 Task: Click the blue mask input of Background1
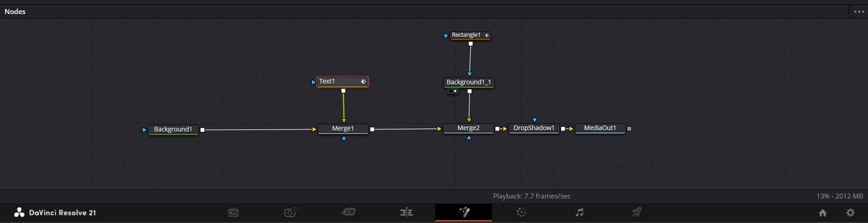(x=145, y=130)
